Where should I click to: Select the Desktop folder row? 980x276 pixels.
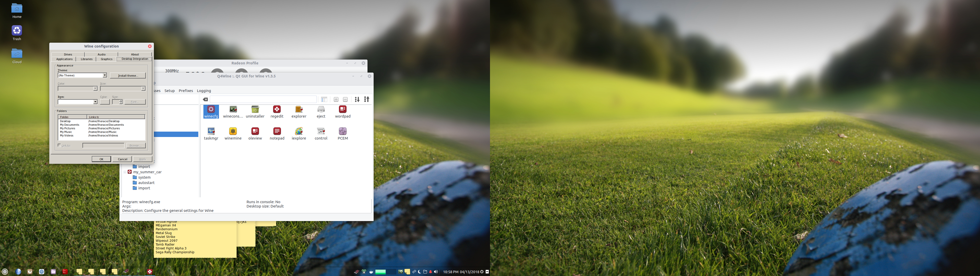click(102, 121)
